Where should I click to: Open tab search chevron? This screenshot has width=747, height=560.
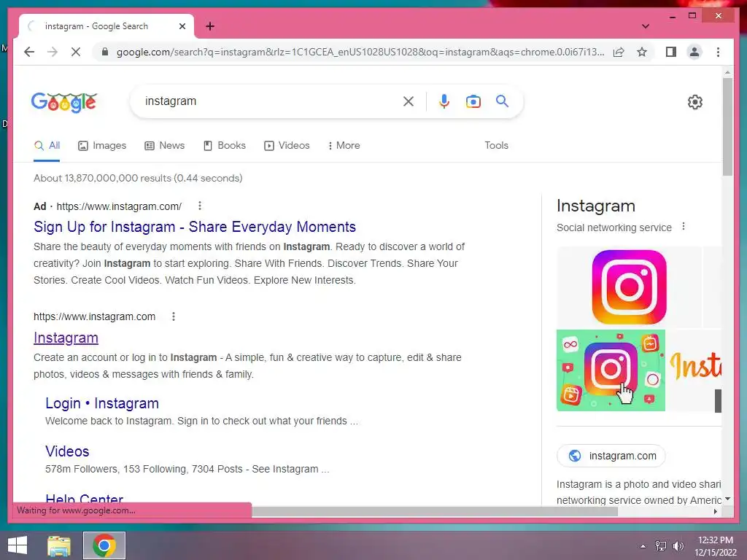645,26
